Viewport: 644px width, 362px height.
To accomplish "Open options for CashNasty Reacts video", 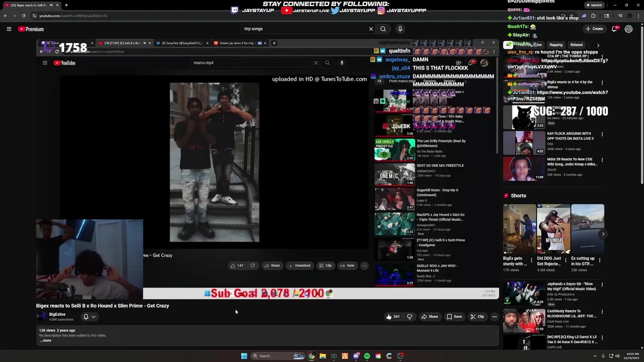I will point(602,311).
